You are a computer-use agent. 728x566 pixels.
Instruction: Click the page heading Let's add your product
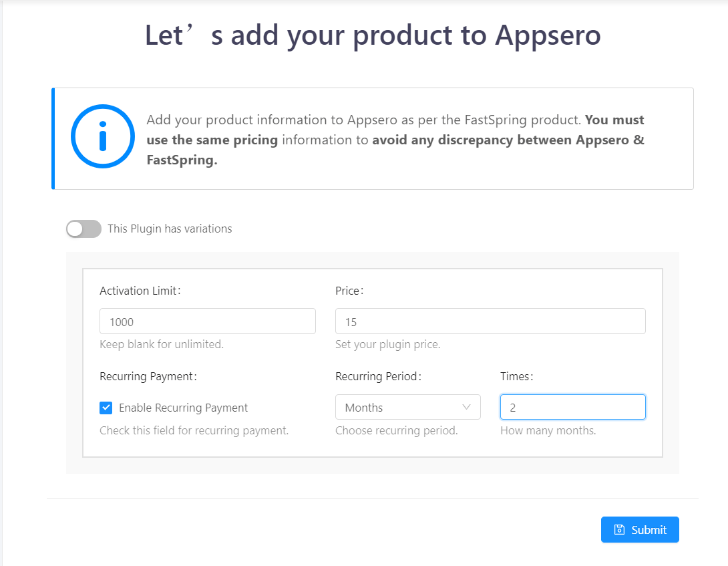tap(371, 35)
